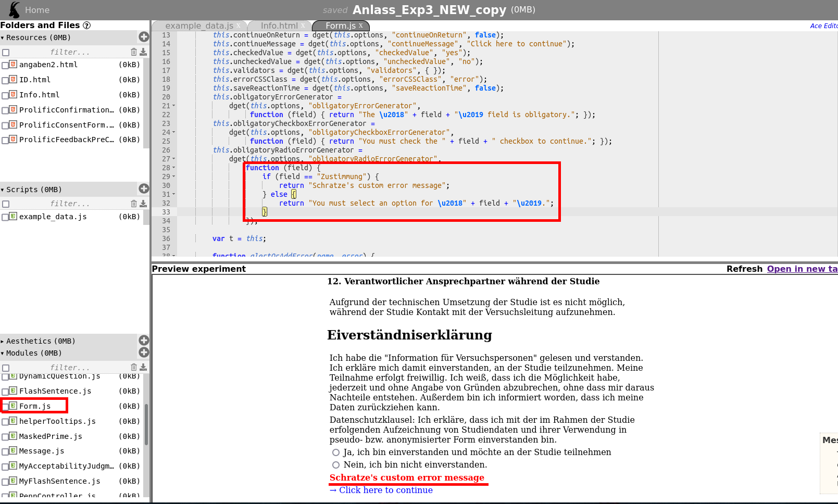Viewport: 838px width, 504px height.
Task: Close the Form.js tab
Action: [x=360, y=26]
